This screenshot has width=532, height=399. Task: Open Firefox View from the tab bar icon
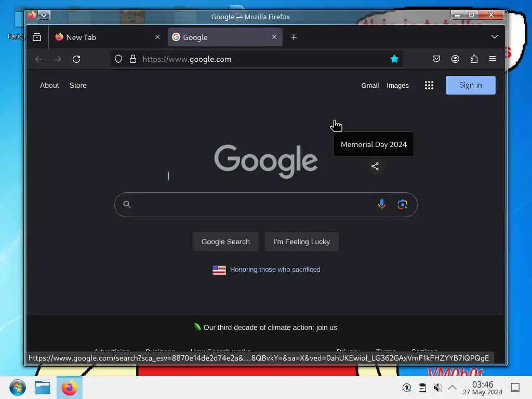point(37,37)
